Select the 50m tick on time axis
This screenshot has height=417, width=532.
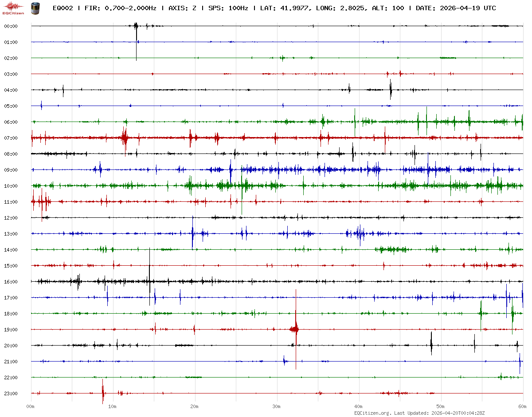click(441, 406)
